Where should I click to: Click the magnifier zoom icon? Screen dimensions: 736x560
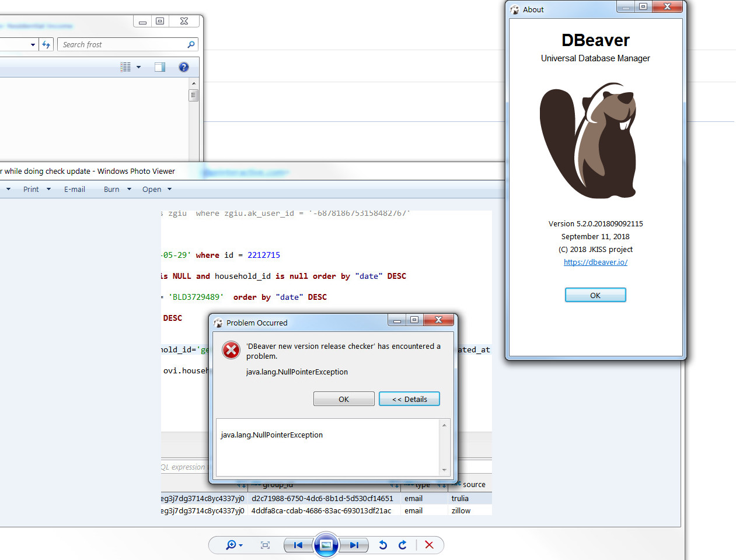[x=231, y=545]
